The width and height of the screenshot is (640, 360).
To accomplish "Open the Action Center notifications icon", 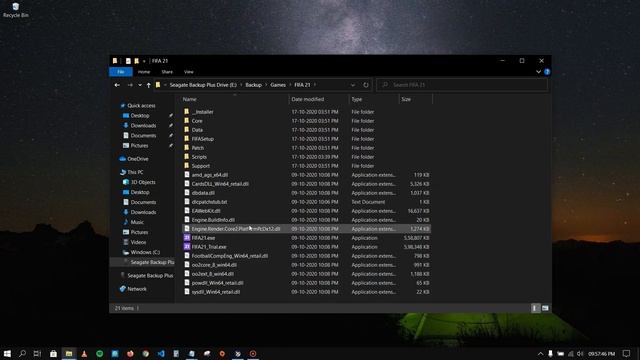I will (x=627, y=353).
